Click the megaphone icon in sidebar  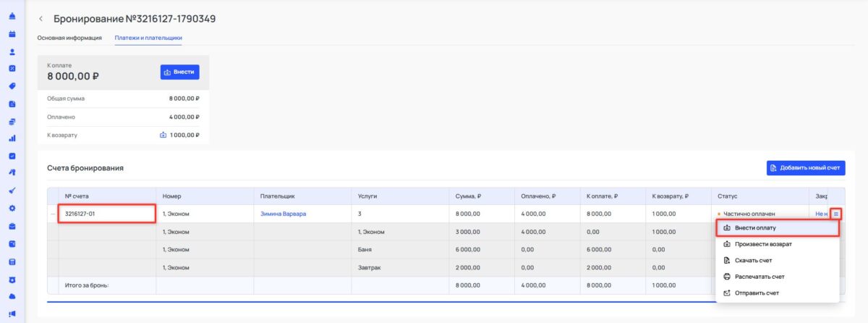[12, 314]
